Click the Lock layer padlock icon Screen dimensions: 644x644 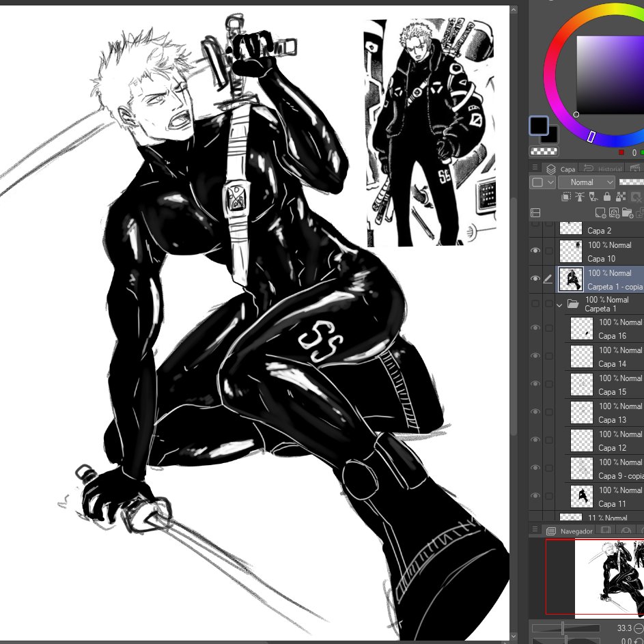607,197
